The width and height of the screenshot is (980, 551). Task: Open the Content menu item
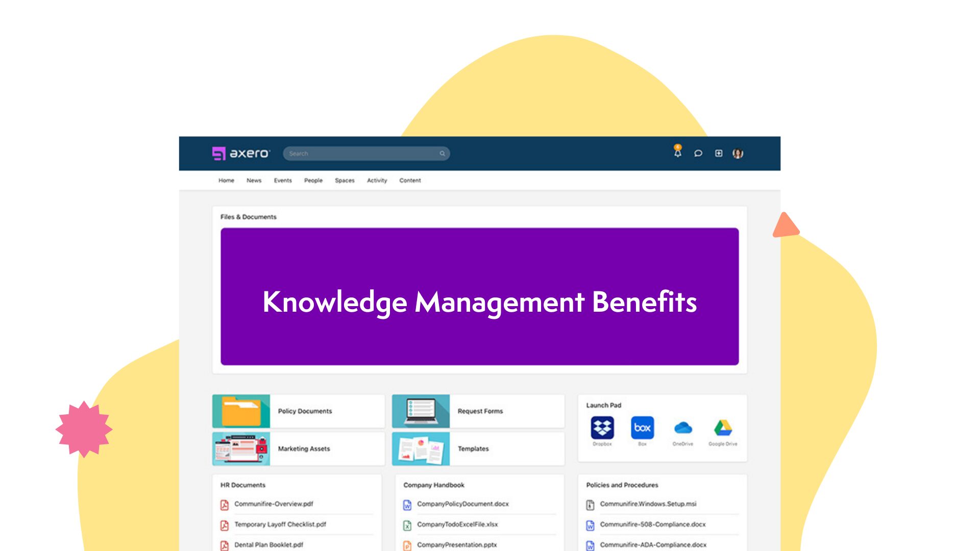click(410, 180)
